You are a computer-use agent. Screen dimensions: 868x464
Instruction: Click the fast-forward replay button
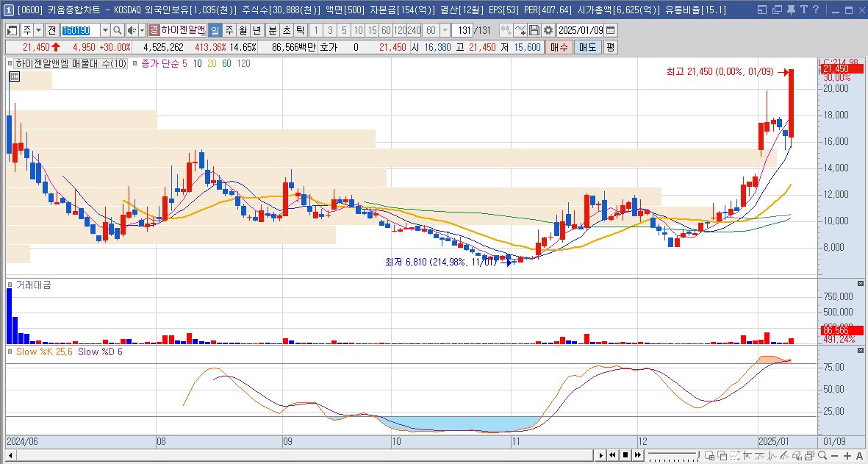tap(638, 455)
